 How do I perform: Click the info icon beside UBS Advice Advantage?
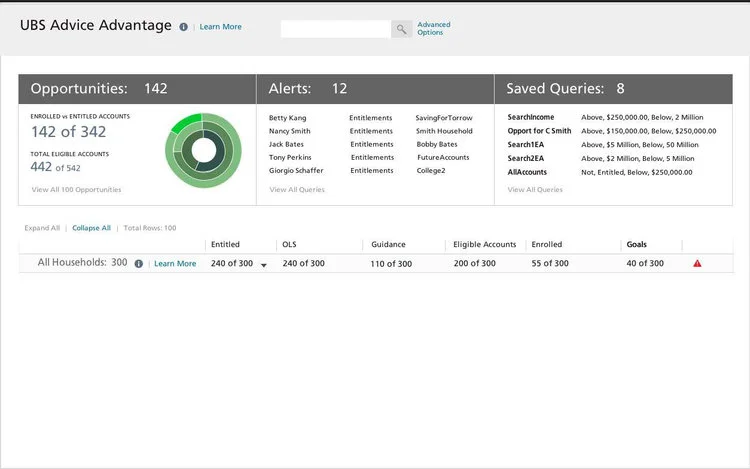coord(183,27)
